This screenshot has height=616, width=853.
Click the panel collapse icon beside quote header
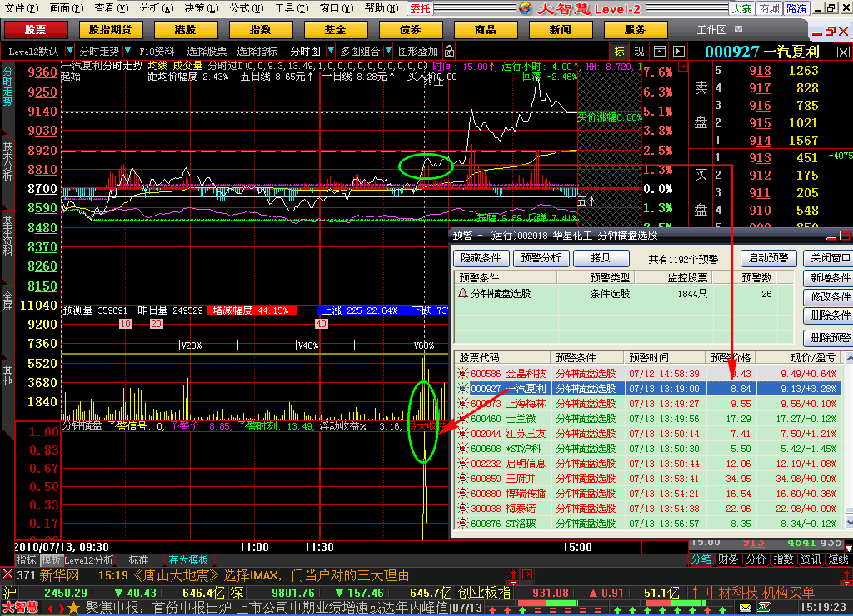coord(679,51)
